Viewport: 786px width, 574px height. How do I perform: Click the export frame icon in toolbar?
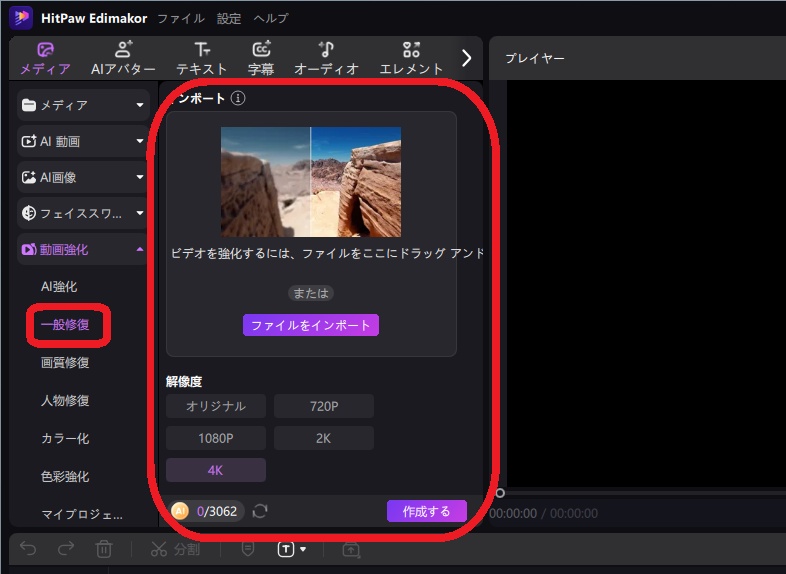tap(351, 549)
